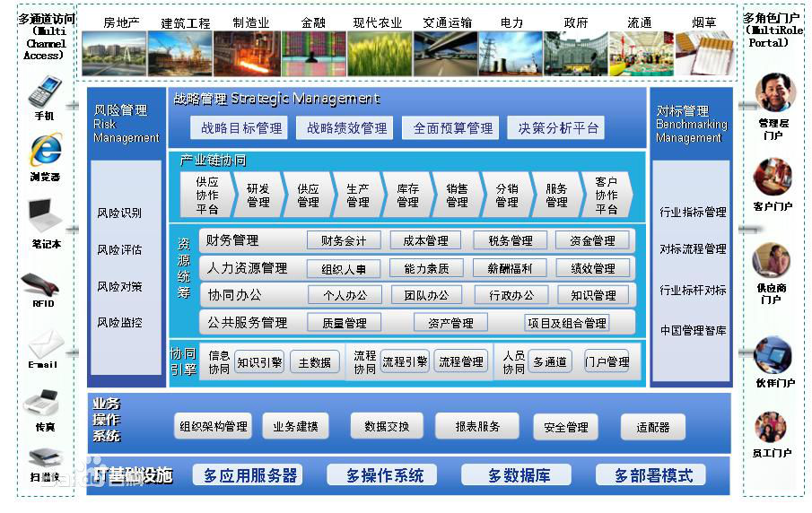Click the 战略绩效管理 button
The height and width of the screenshot is (513, 812).
click(345, 128)
